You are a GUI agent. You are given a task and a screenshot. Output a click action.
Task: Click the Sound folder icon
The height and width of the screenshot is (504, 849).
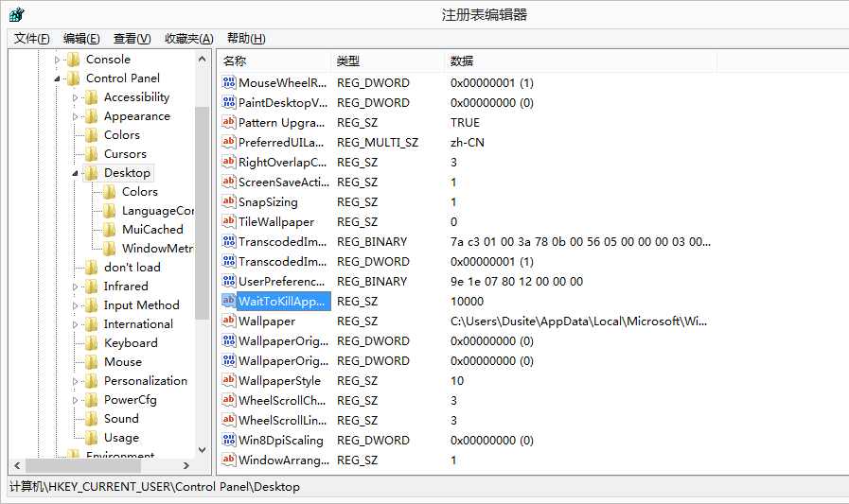(x=92, y=419)
